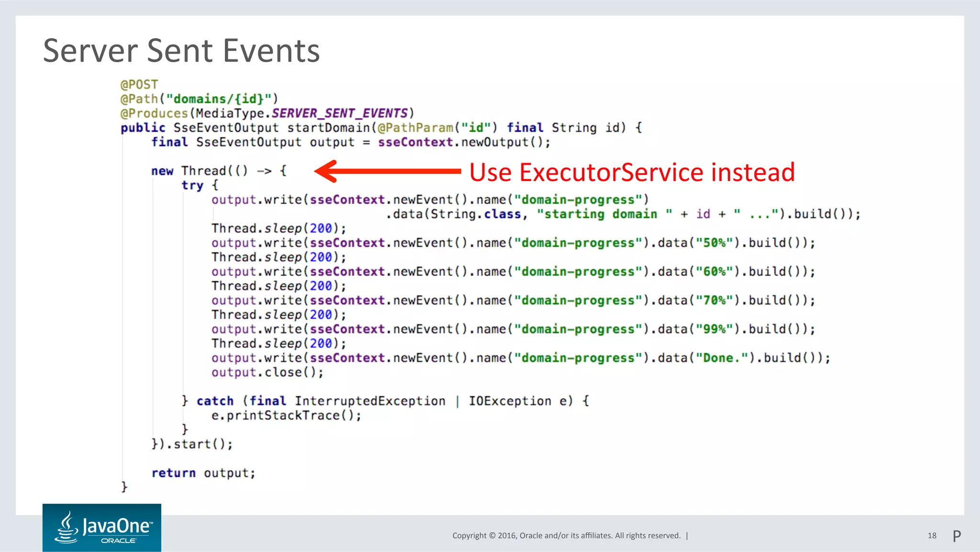The image size is (980, 552).
Task: Click the @POST annotation line
Action: coord(139,85)
